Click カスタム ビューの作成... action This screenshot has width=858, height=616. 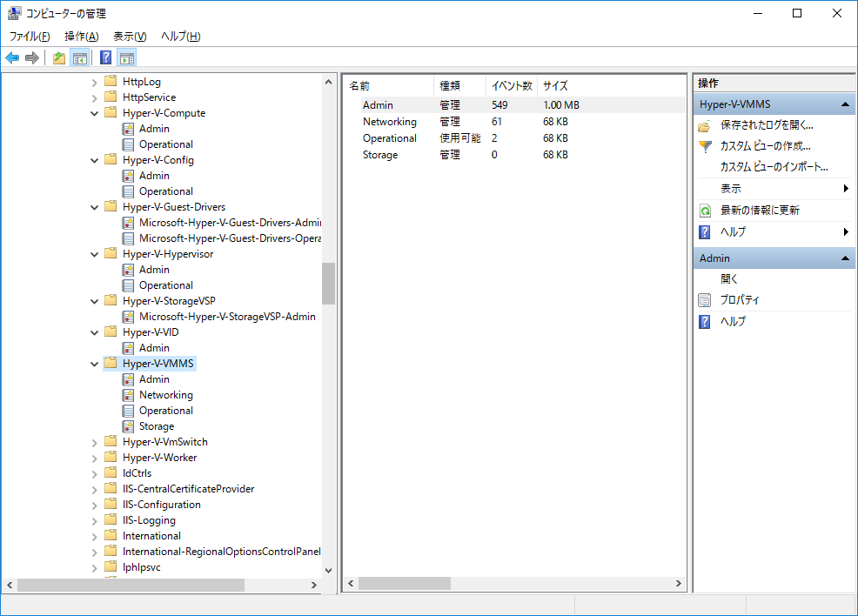tap(765, 146)
